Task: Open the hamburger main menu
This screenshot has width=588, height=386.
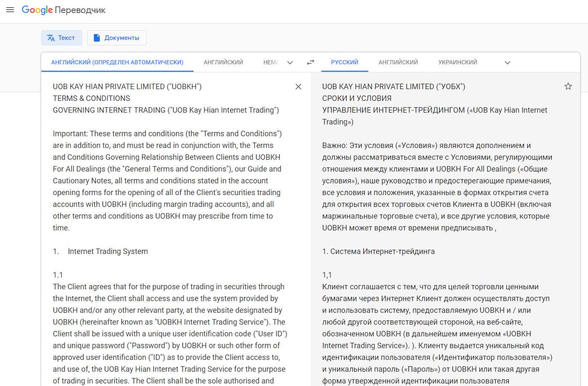Action: 10,10
